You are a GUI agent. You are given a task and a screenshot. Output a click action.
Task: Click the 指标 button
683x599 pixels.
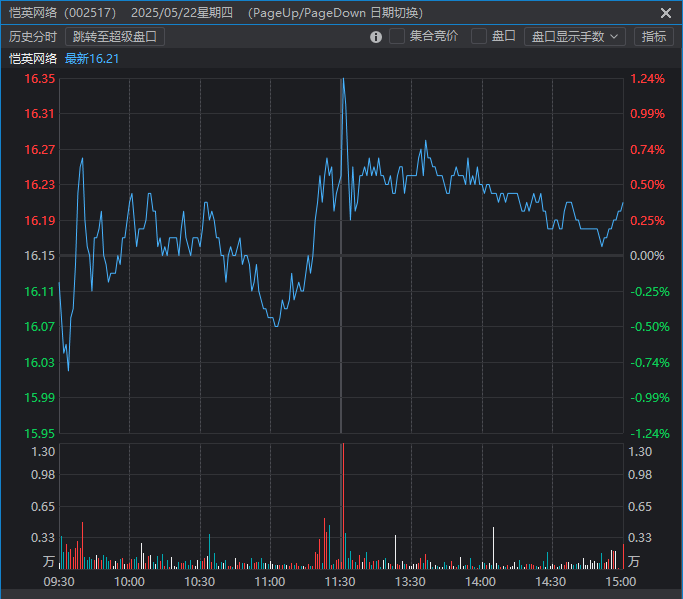(x=654, y=37)
